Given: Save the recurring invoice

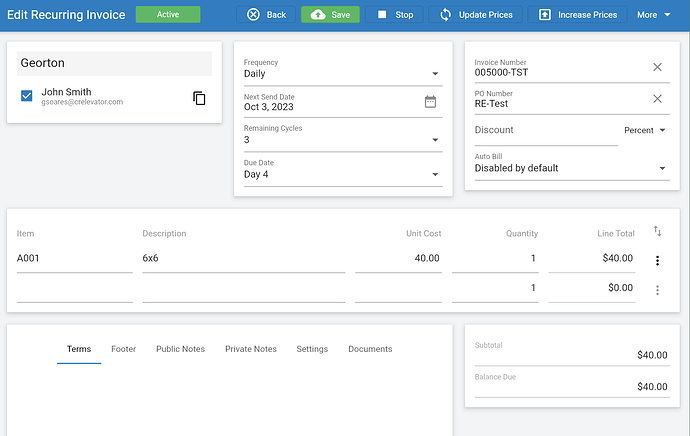Looking at the screenshot, I should 330,15.
